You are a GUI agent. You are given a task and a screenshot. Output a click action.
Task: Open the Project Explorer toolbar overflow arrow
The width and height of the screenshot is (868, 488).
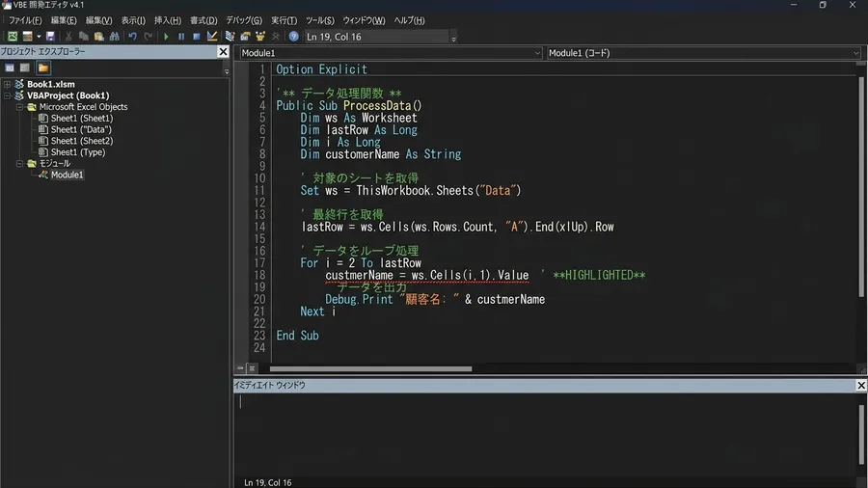[x=227, y=70]
